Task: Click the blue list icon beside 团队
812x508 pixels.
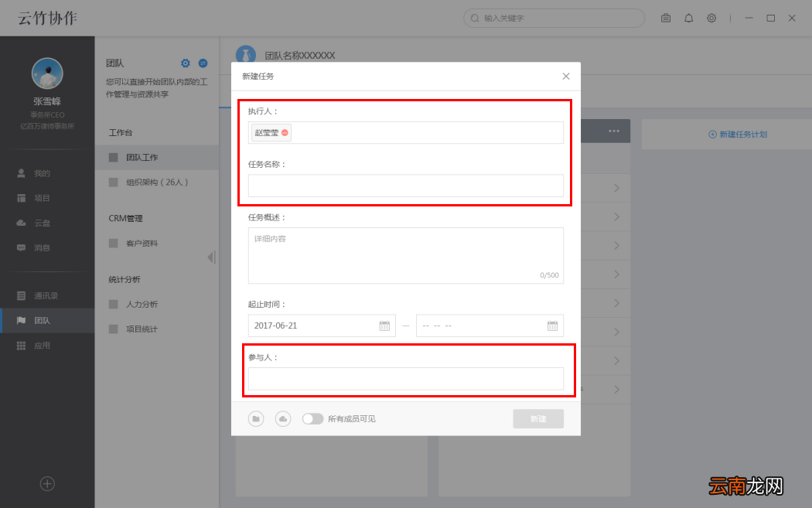Action: [x=203, y=63]
